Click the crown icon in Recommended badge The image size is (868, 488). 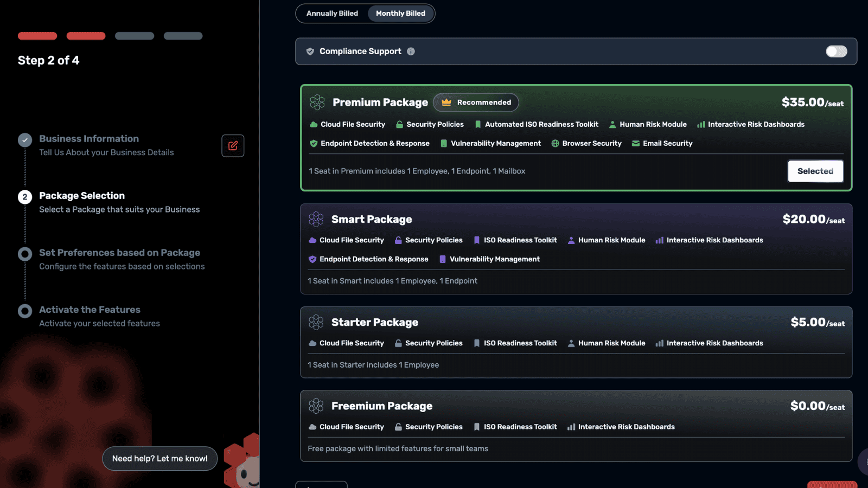pyautogui.click(x=446, y=102)
